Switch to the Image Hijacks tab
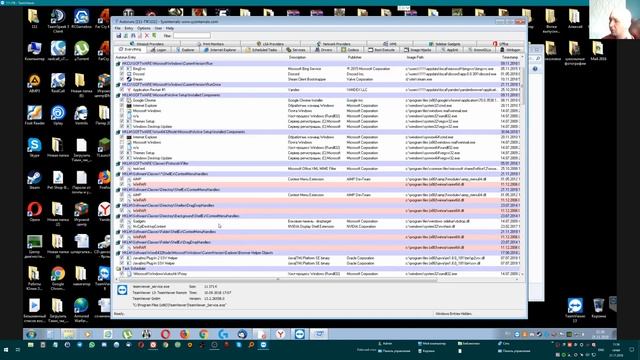The height and width of the screenshot is (360, 640). tap(418, 50)
